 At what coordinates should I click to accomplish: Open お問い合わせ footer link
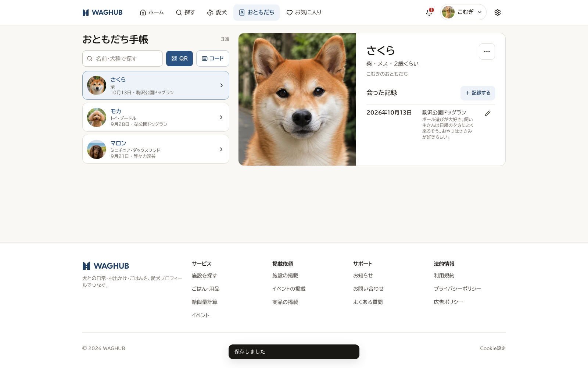[x=368, y=289]
